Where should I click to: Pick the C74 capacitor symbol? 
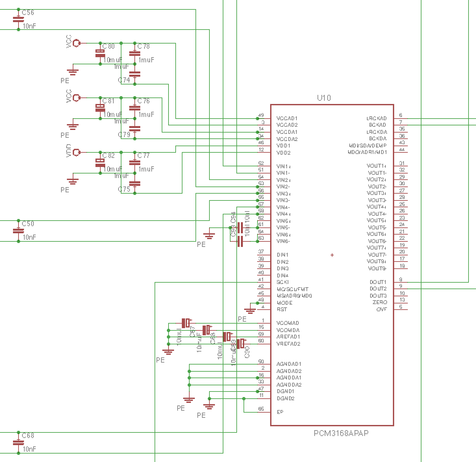135,74
